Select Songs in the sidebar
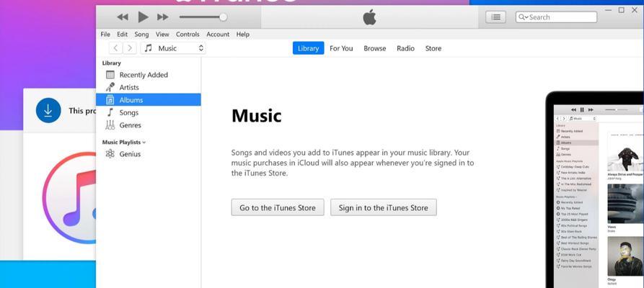This screenshot has width=644, height=288. pyautogui.click(x=149, y=112)
